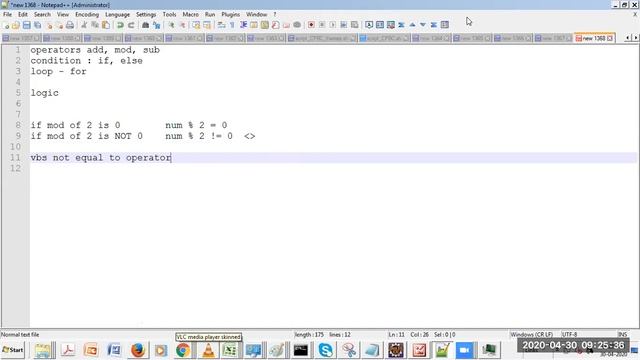Close the 'new 1368' tab with its X
The height and width of the screenshot is (360, 640).
pos(610,38)
